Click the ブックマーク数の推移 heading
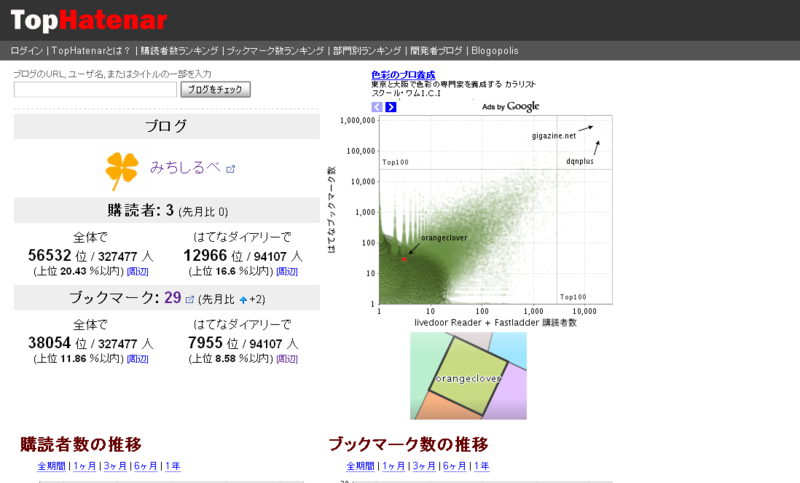This screenshot has height=483, width=800. [408, 444]
